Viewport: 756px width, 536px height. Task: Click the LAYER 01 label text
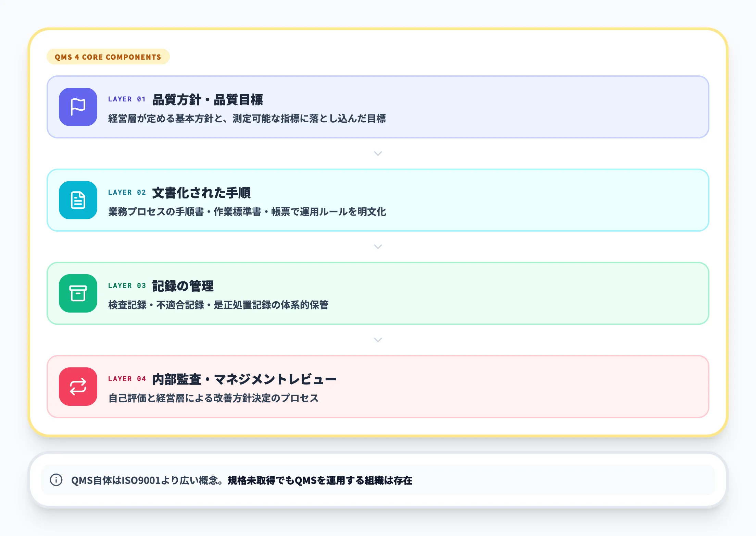click(x=127, y=99)
